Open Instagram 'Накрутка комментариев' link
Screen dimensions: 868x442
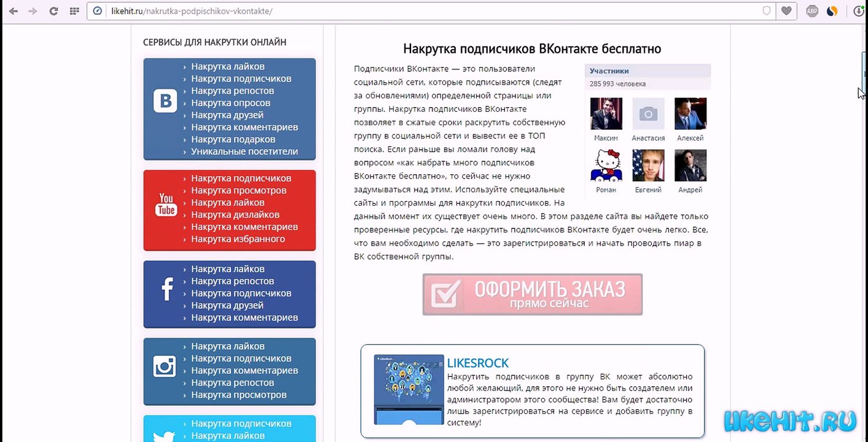(244, 371)
